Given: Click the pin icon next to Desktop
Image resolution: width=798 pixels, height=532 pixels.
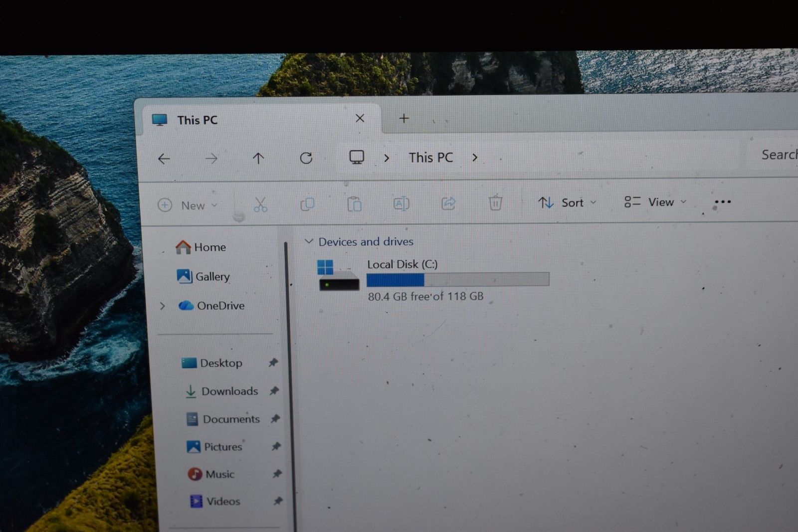Looking at the screenshot, I should [x=273, y=362].
